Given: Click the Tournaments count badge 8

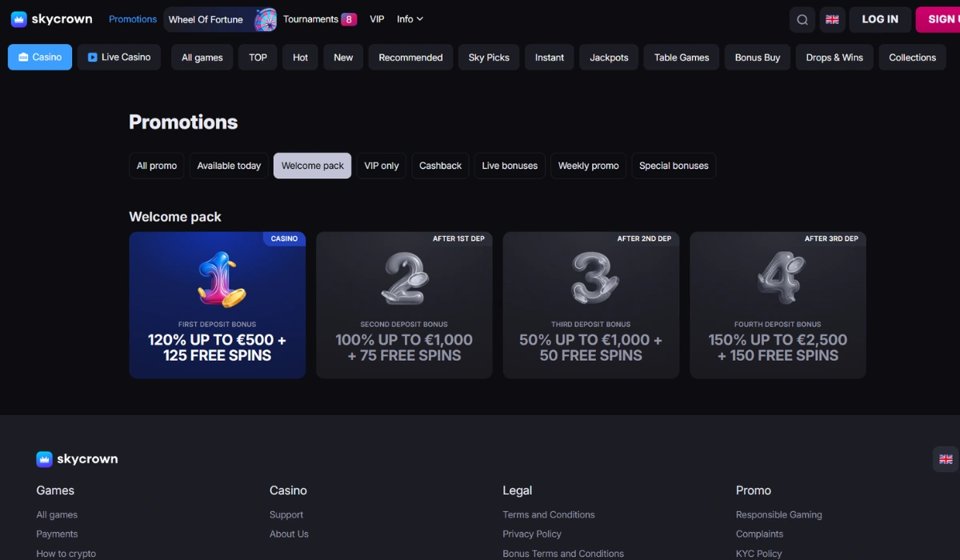Looking at the screenshot, I should (x=349, y=19).
